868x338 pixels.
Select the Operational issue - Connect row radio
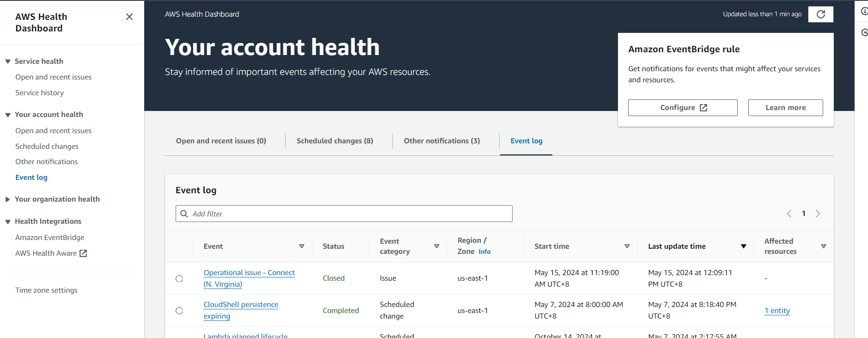pos(179,278)
